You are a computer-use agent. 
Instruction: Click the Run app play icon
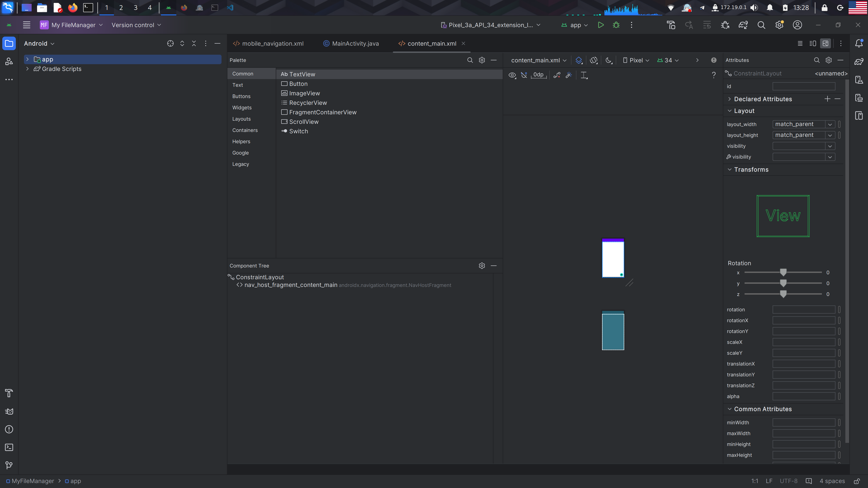[600, 25]
